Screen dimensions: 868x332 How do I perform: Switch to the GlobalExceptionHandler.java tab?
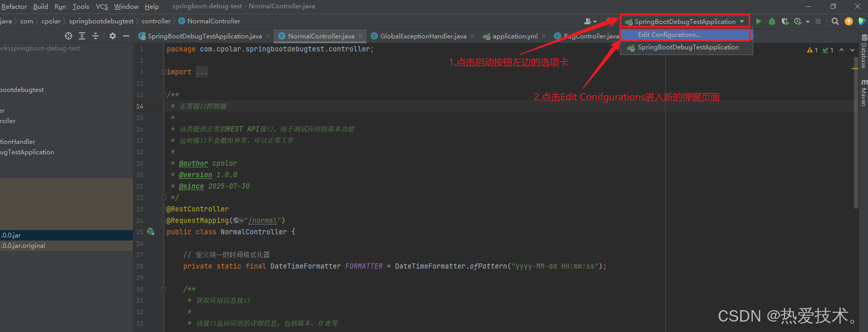click(x=423, y=36)
